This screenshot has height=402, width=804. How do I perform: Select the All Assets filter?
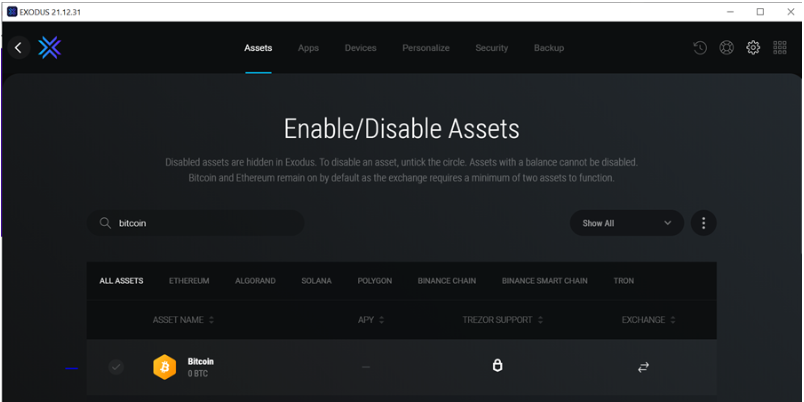tap(121, 280)
